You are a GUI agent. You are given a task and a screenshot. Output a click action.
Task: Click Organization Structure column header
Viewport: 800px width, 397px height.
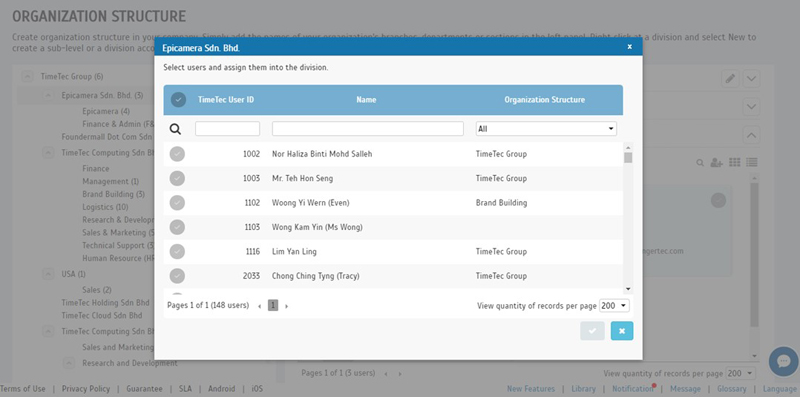pyautogui.click(x=545, y=100)
